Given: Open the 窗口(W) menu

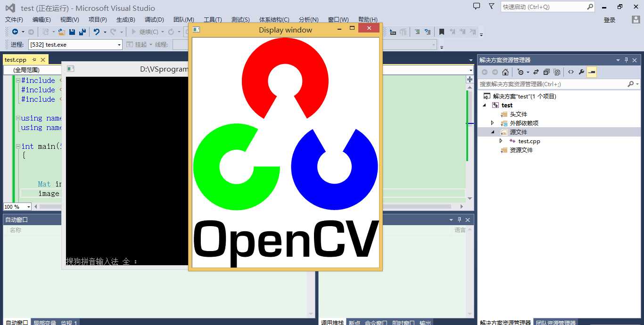Looking at the screenshot, I should 339,19.
